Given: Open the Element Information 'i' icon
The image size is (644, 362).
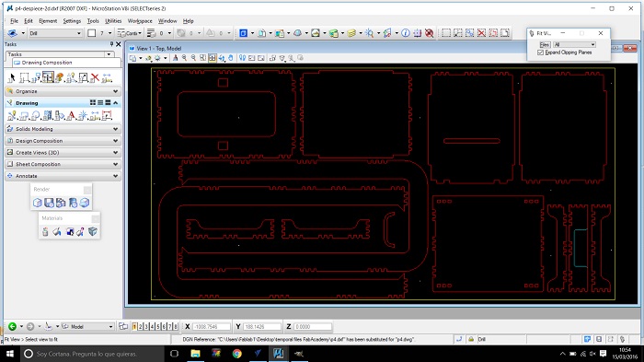Looking at the screenshot, I should point(406,33).
